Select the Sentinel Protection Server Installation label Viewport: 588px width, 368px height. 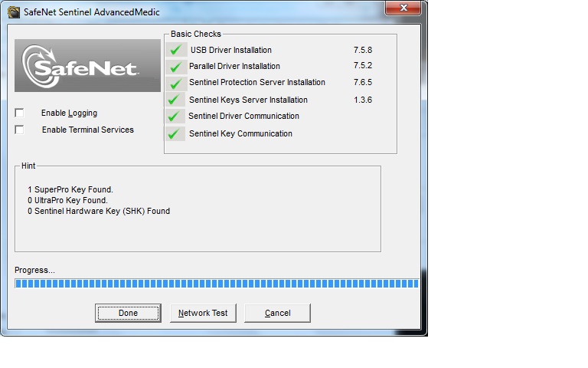(x=257, y=82)
